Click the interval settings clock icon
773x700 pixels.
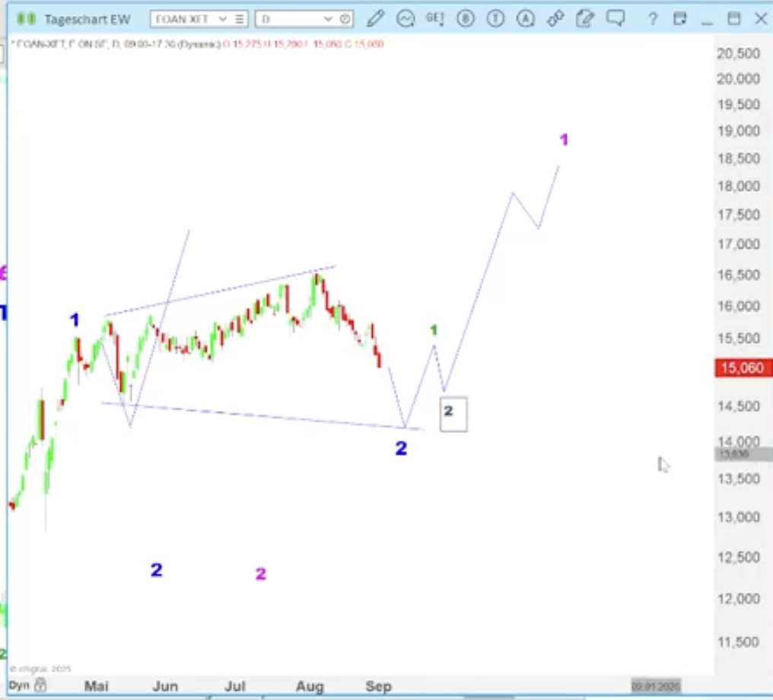[345, 19]
